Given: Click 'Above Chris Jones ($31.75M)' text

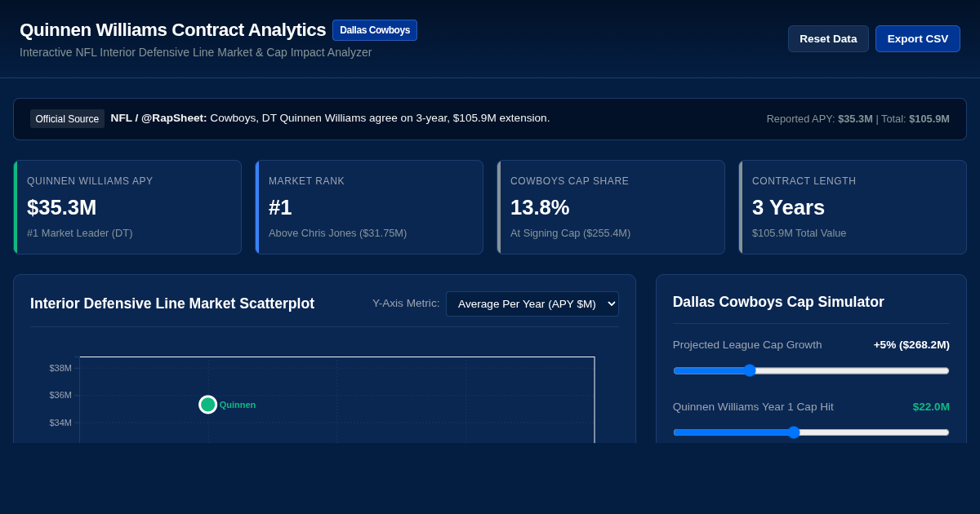Looking at the screenshot, I should (337, 233).
